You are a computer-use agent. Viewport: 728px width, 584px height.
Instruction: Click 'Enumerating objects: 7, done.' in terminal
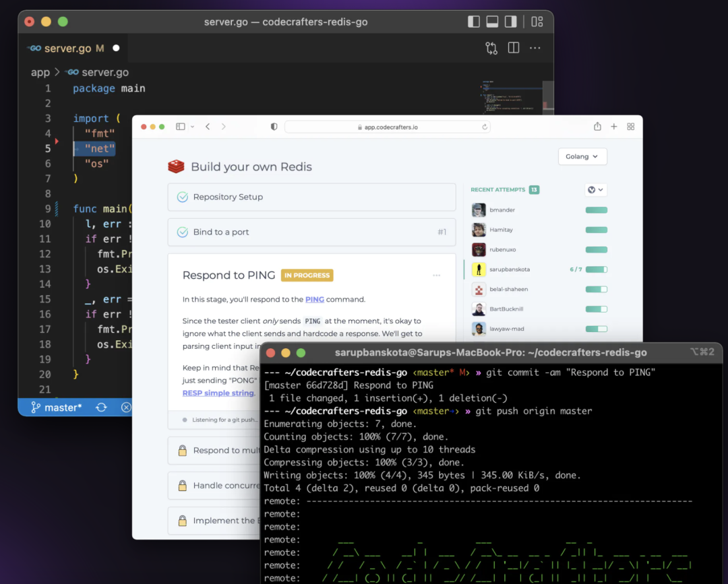pyautogui.click(x=340, y=424)
